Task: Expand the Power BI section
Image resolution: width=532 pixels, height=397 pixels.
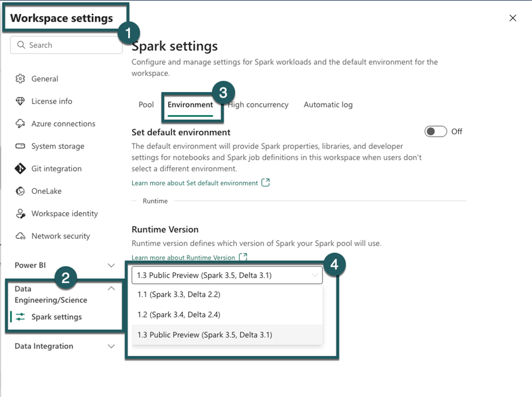Action: [x=111, y=265]
